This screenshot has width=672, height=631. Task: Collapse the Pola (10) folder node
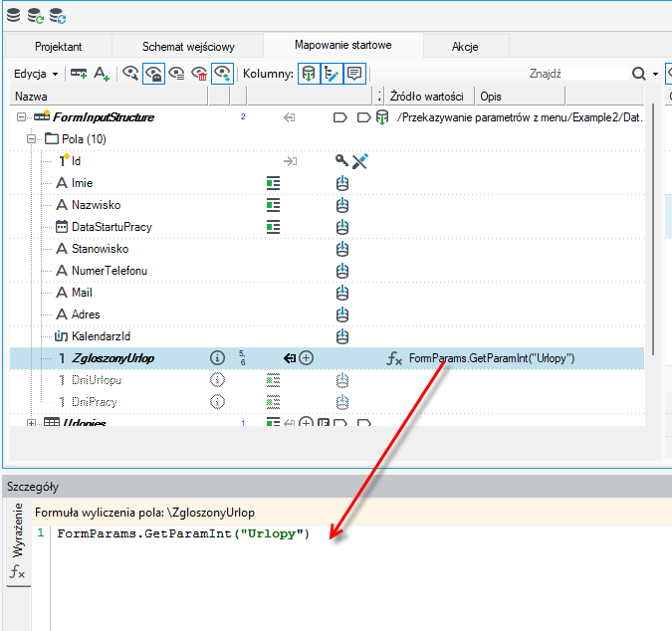click(x=31, y=138)
